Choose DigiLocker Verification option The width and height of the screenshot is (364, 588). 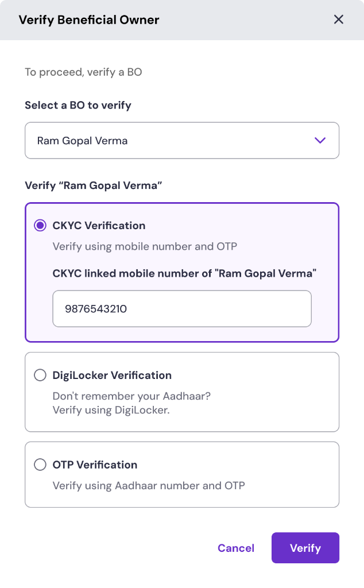pyautogui.click(x=40, y=375)
